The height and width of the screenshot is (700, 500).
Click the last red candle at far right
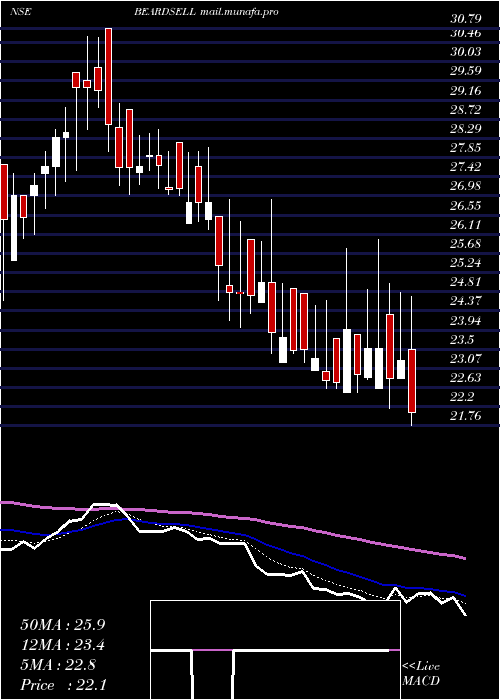coord(412,381)
